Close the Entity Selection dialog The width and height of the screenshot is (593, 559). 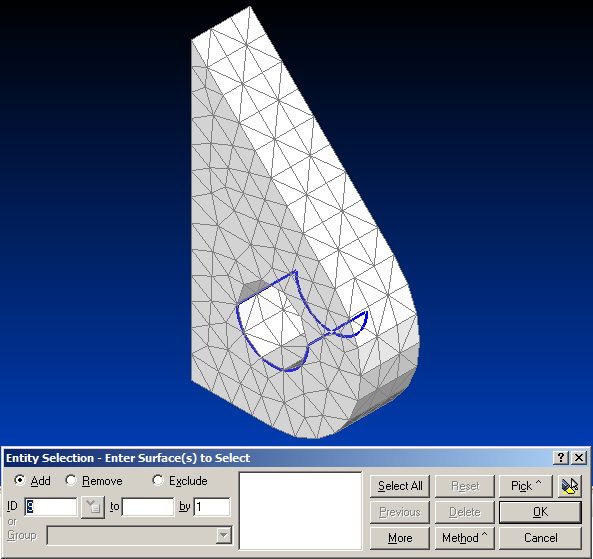579,458
